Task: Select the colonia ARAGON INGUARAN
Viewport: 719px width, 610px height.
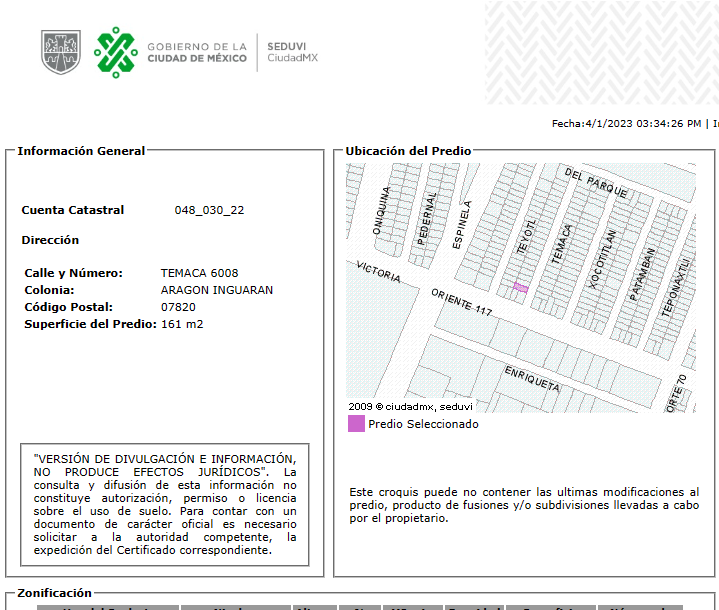Action: pyautogui.click(x=216, y=290)
